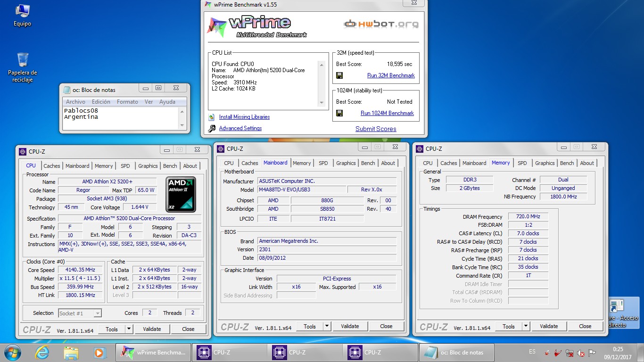The width and height of the screenshot is (644, 362).
Task: Click the Pablocs08 text in Notepad
Action: coord(81,111)
